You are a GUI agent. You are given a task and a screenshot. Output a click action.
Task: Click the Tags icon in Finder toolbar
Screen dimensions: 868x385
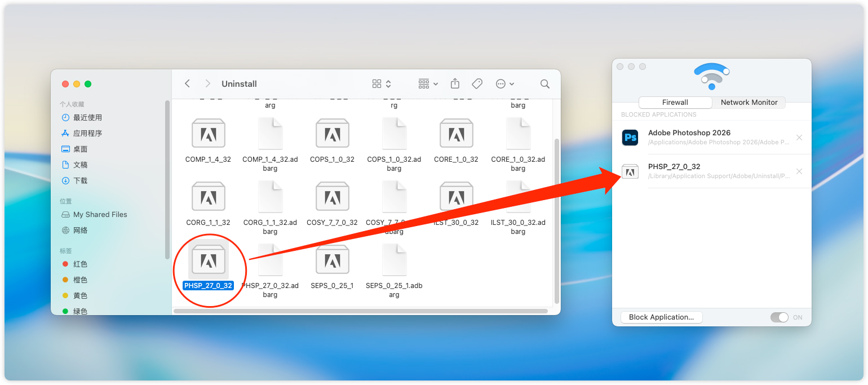(x=477, y=83)
